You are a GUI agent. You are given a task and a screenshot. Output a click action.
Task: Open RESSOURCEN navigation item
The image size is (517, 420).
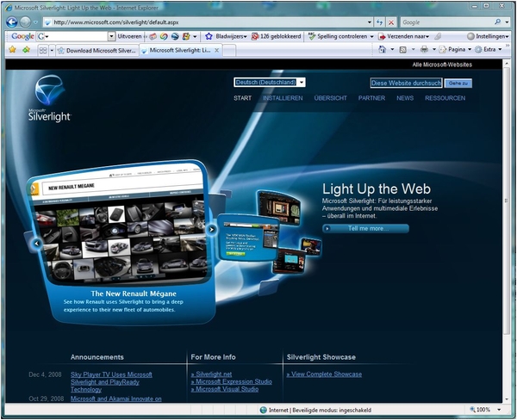(x=445, y=98)
